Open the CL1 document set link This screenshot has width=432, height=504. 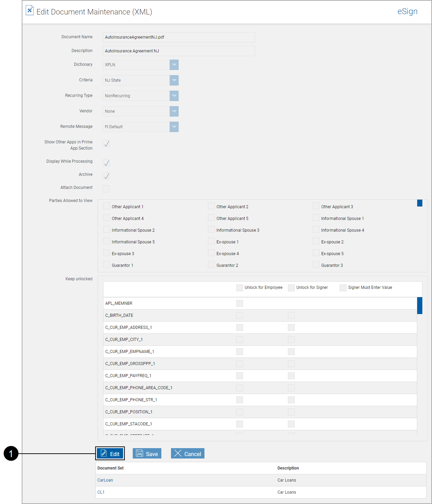(x=101, y=492)
